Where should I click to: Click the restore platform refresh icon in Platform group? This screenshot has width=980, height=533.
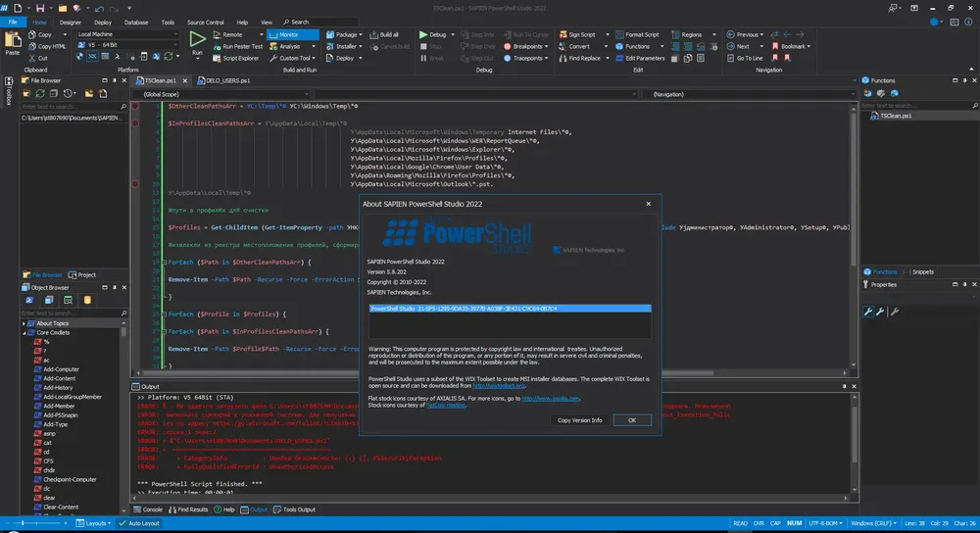(x=169, y=57)
